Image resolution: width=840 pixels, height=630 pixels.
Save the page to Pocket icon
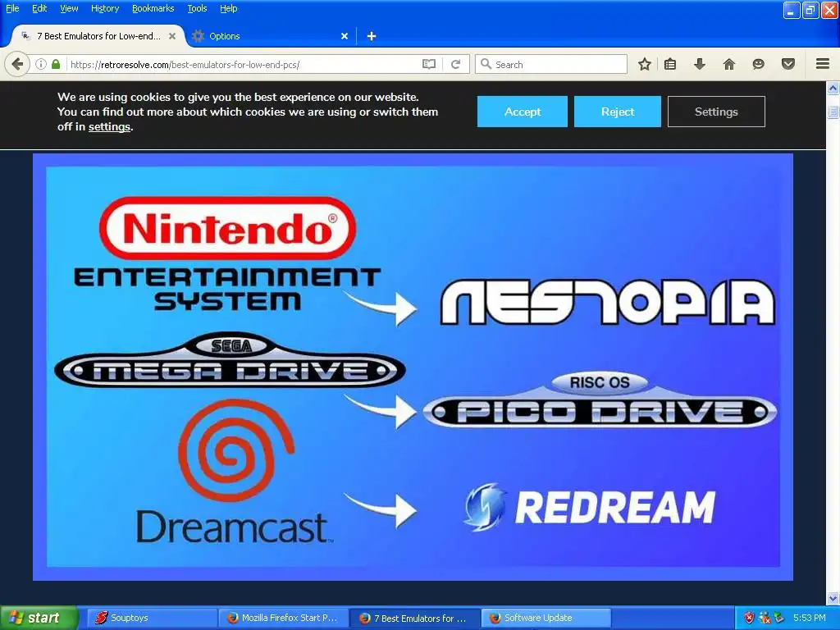788,64
